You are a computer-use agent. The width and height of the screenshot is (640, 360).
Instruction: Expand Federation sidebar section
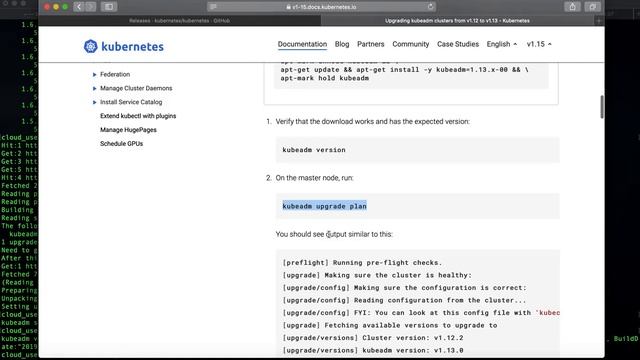tap(94, 75)
